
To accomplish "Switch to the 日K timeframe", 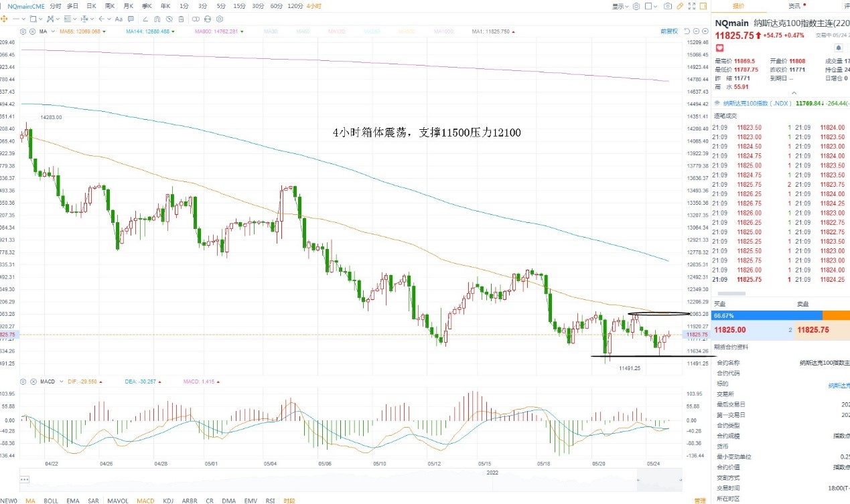I will [x=91, y=6].
